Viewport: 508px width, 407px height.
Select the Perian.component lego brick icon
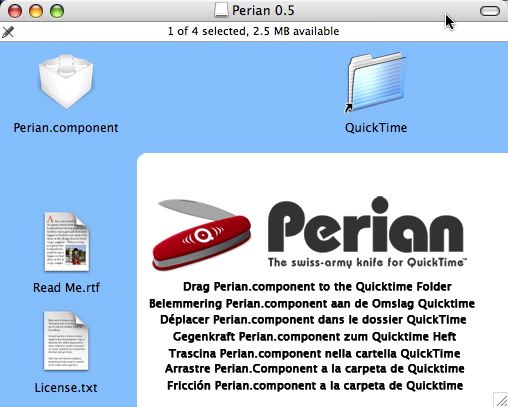click(x=66, y=82)
